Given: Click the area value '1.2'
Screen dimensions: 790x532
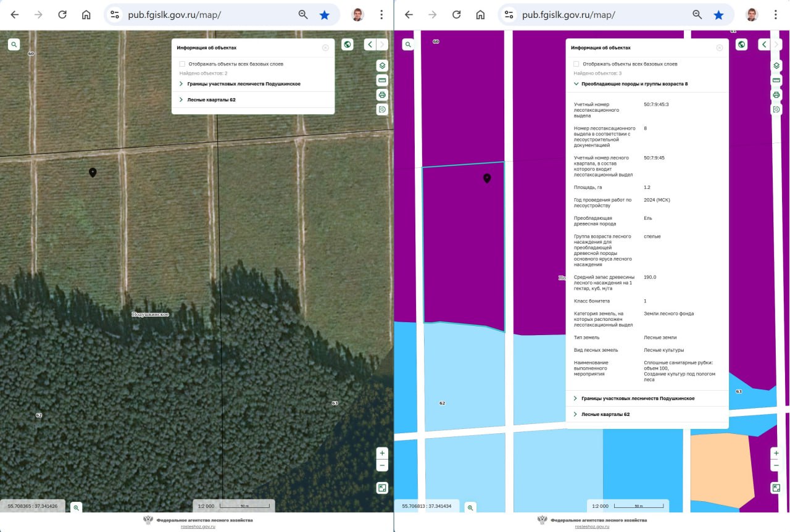Looking at the screenshot, I should pos(647,187).
